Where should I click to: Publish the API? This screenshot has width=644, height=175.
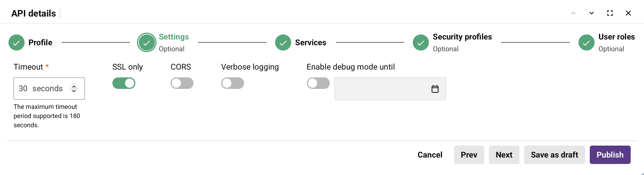(610, 155)
